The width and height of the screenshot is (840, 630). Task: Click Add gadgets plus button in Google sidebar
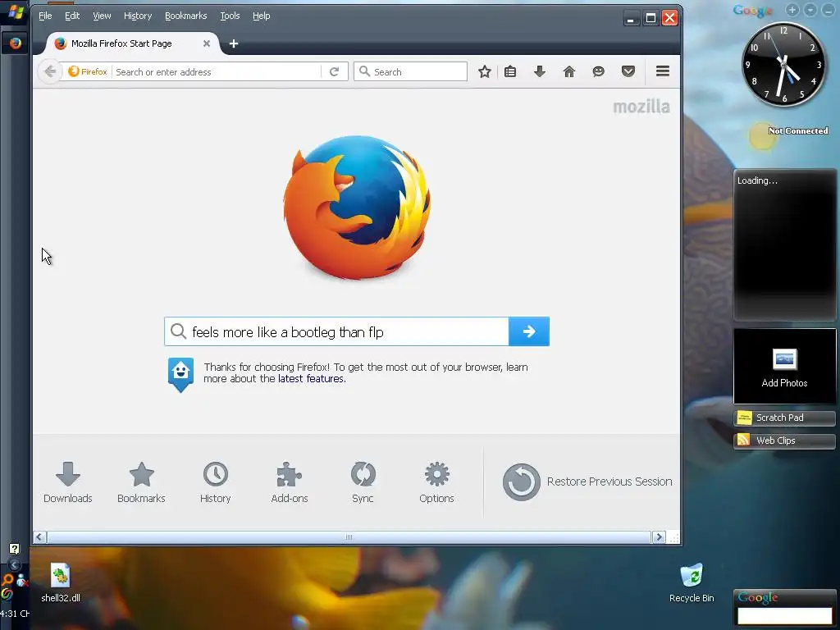coord(792,10)
